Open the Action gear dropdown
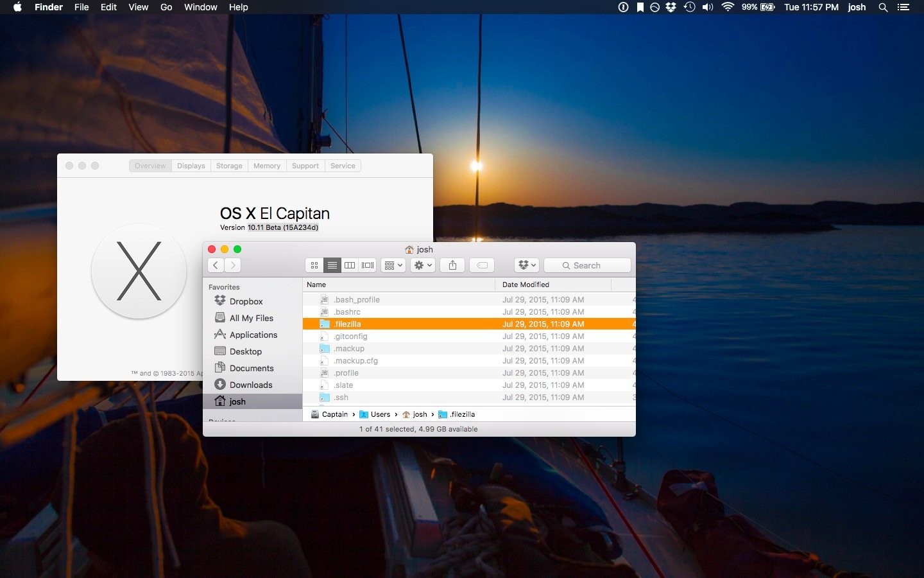The width and height of the screenshot is (924, 578). click(423, 265)
